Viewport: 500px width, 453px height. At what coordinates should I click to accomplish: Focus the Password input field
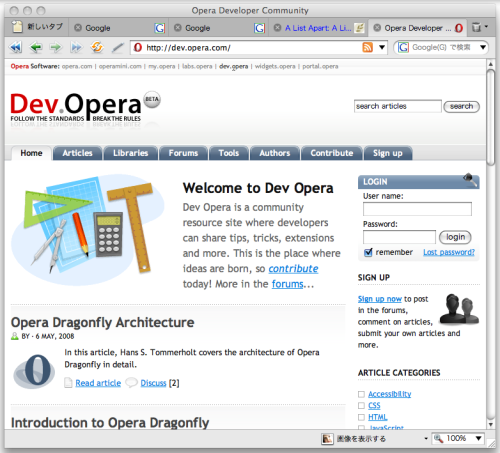pos(399,237)
